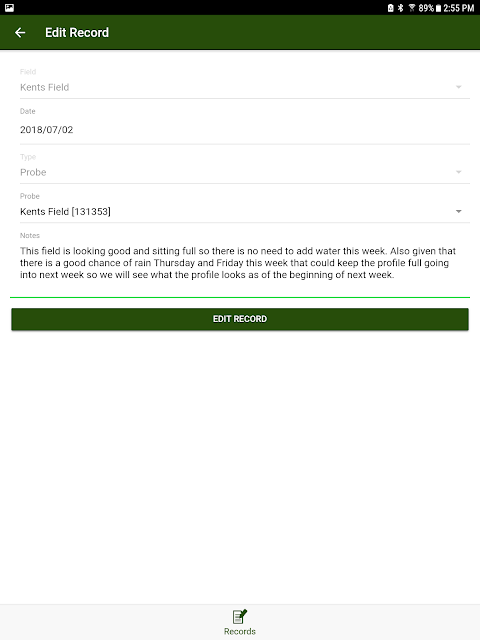Tap the Field dropdown arrow at right

click(x=458, y=87)
